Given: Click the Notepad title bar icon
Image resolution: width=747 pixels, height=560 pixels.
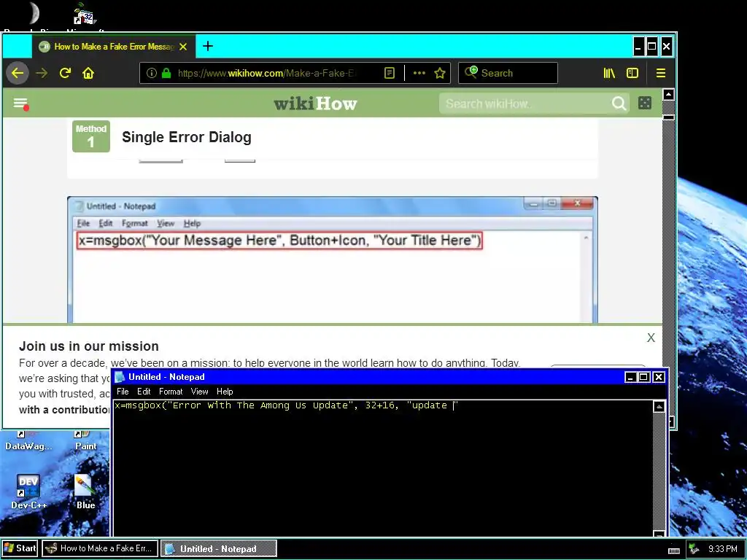Looking at the screenshot, I should [120, 377].
